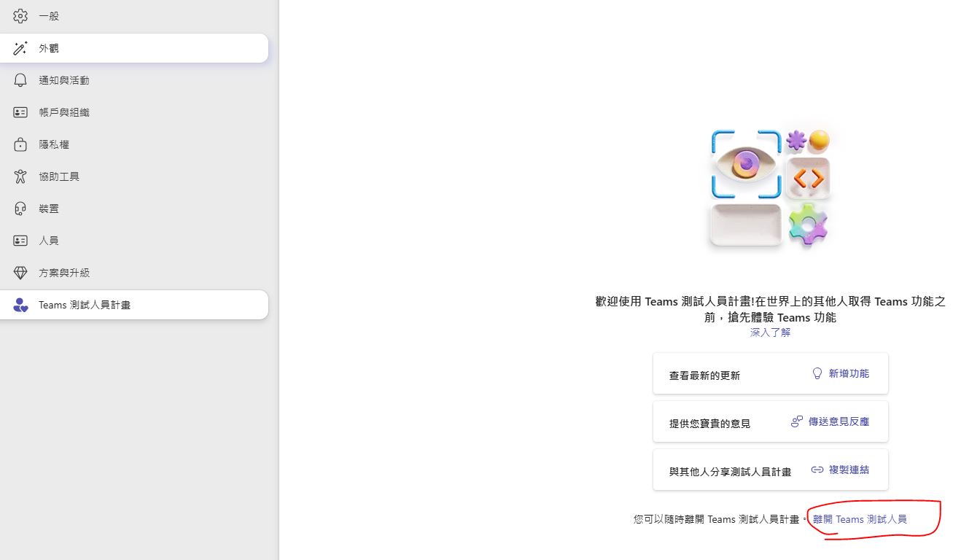Viewport: 980px width, 560px height.
Task: Click the 複製連結 button
Action: (840, 470)
